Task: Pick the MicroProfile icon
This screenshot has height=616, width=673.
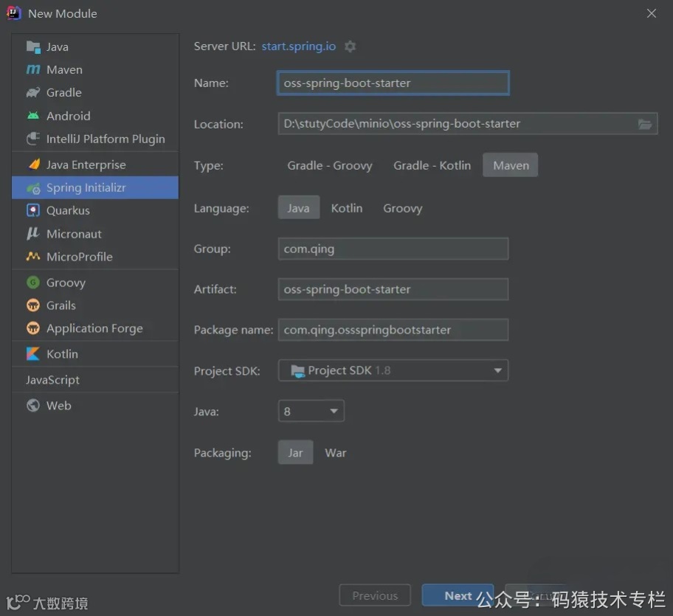Action: 33,257
